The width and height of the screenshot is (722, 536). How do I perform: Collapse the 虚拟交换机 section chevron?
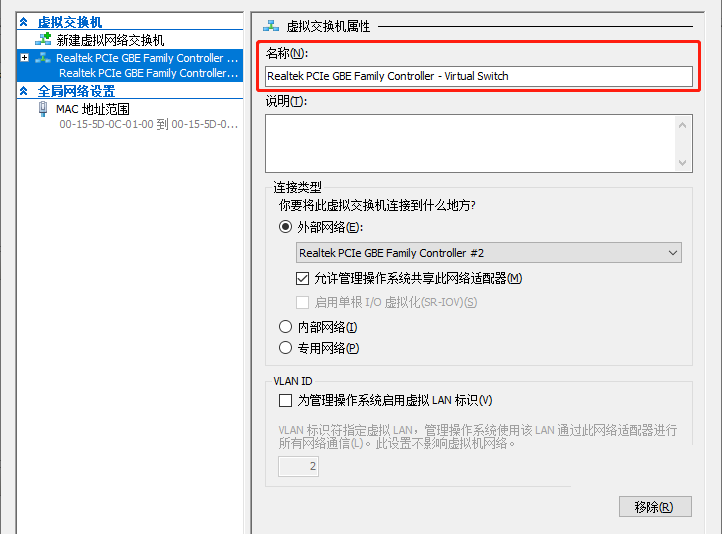pyautogui.click(x=24, y=22)
